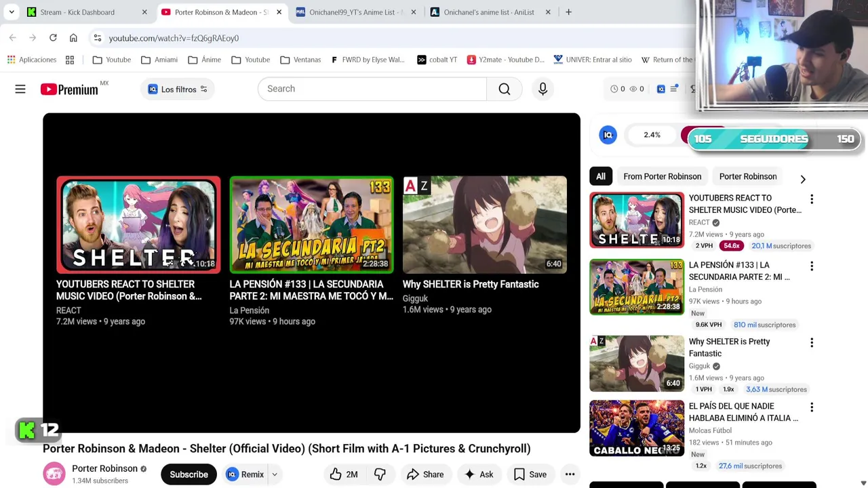868x488 pixels.
Task: Open second Youtube bookmarks folder before Ventanas
Action: click(x=251, y=60)
